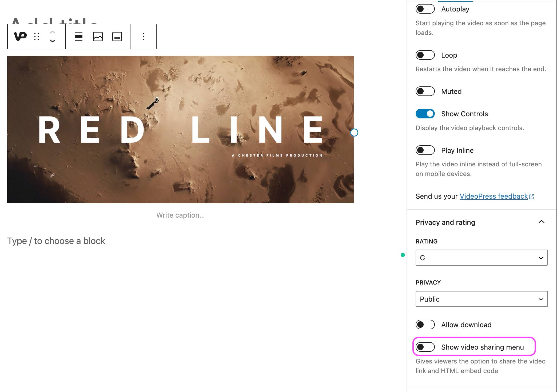557x392 pixels.
Task: Select the align text icon
Action: (x=78, y=37)
